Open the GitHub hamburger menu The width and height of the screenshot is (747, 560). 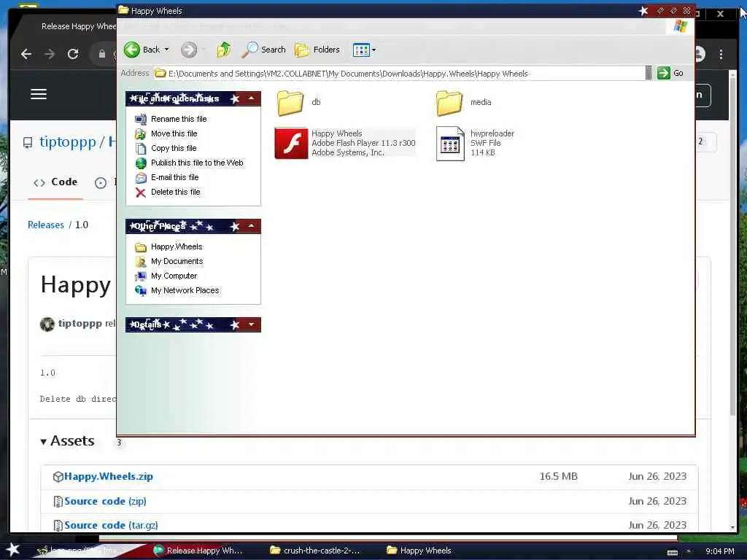click(x=39, y=94)
